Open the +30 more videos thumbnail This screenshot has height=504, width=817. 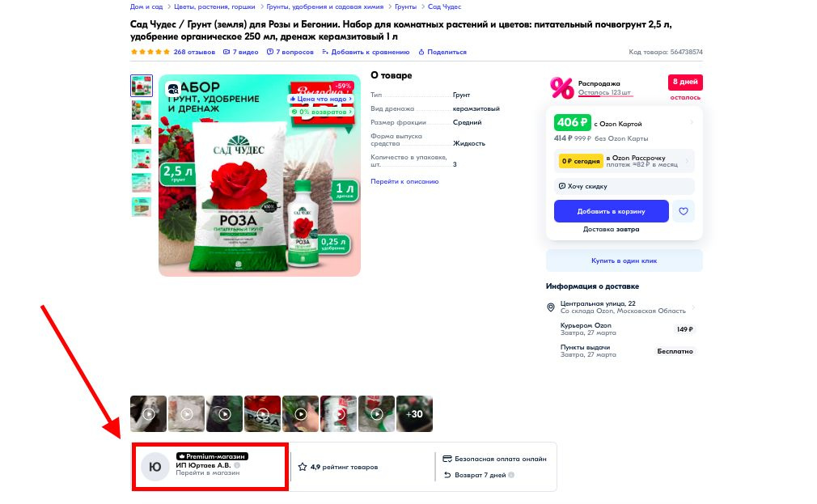[x=414, y=414]
